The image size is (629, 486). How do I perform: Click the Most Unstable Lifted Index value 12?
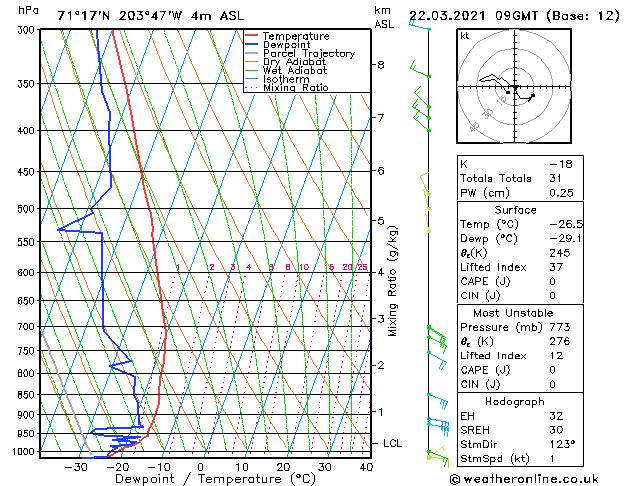tap(556, 356)
